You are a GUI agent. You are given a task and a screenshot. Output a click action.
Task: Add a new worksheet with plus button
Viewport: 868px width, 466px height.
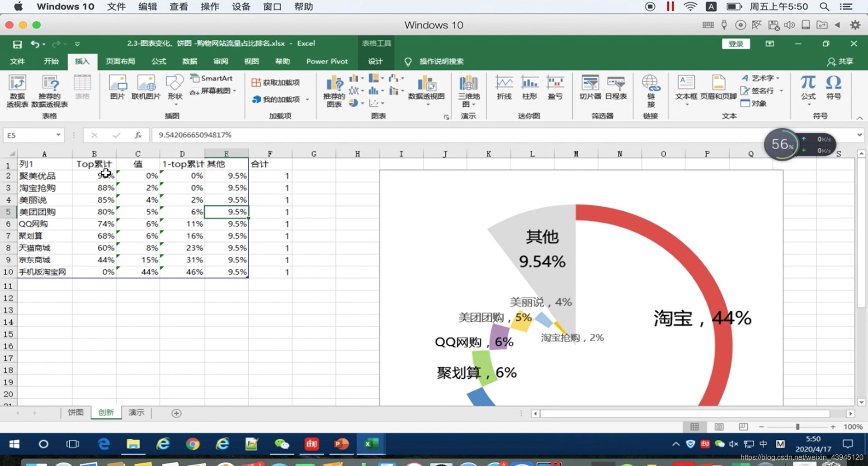[x=176, y=414]
